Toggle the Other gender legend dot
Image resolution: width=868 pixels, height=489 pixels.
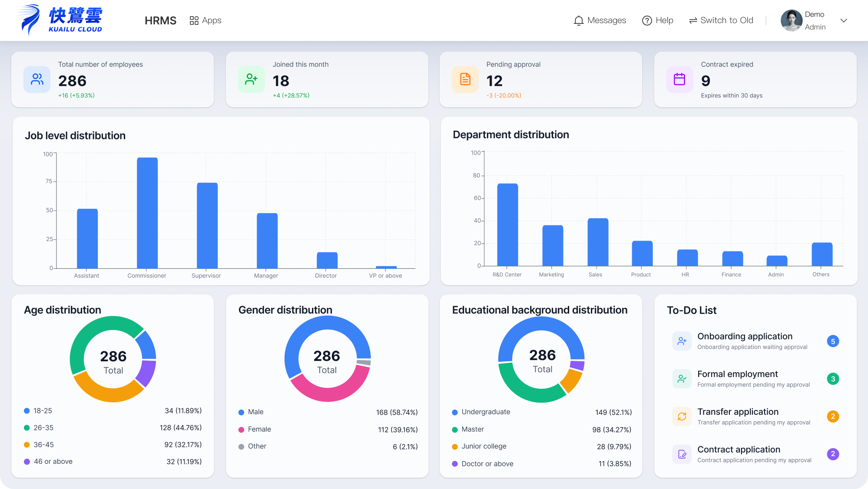click(x=241, y=446)
